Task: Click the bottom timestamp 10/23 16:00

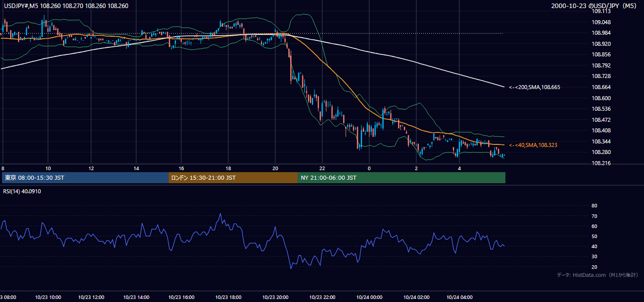Action: (181, 297)
